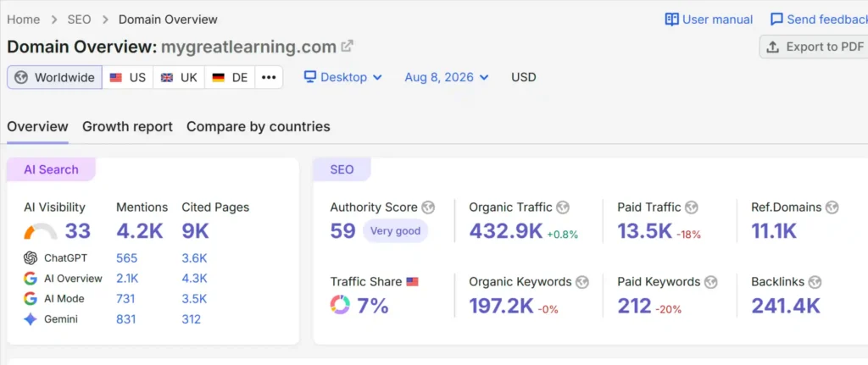Click AI Visibility score 33
The image size is (868, 365).
pyautogui.click(x=77, y=231)
